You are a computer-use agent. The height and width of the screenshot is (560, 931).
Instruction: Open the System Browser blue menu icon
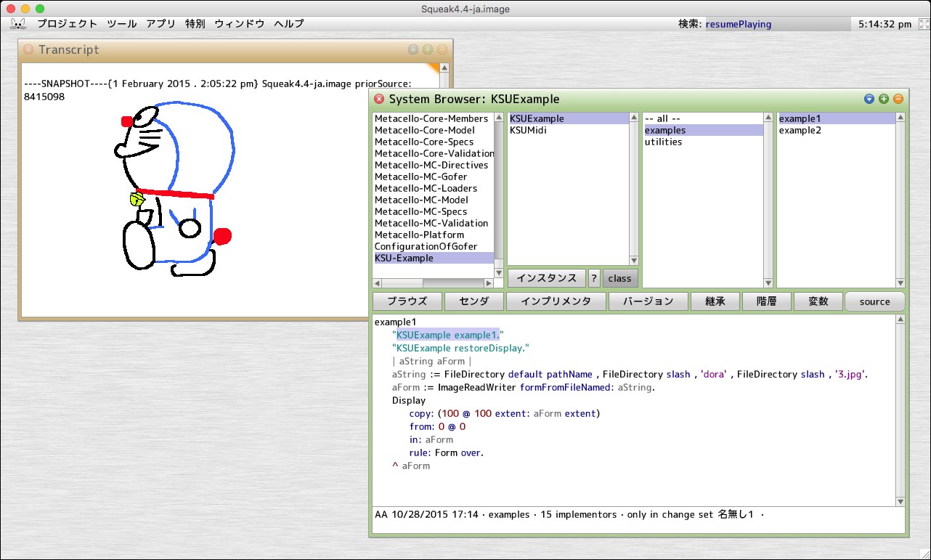point(869,99)
